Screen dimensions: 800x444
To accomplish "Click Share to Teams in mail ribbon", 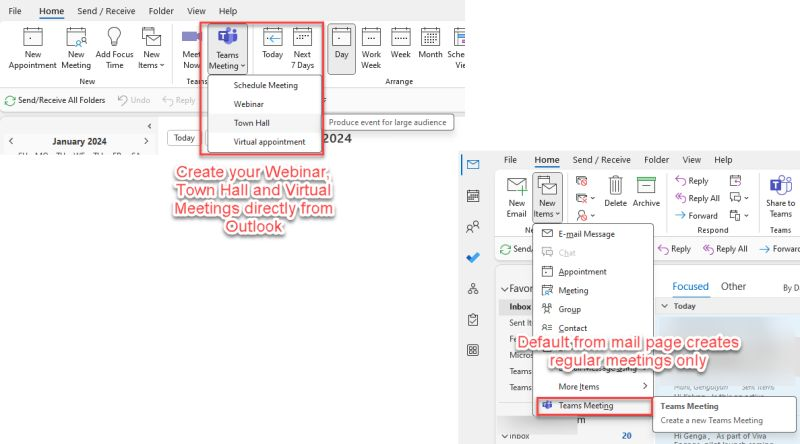I will pos(780,197).
